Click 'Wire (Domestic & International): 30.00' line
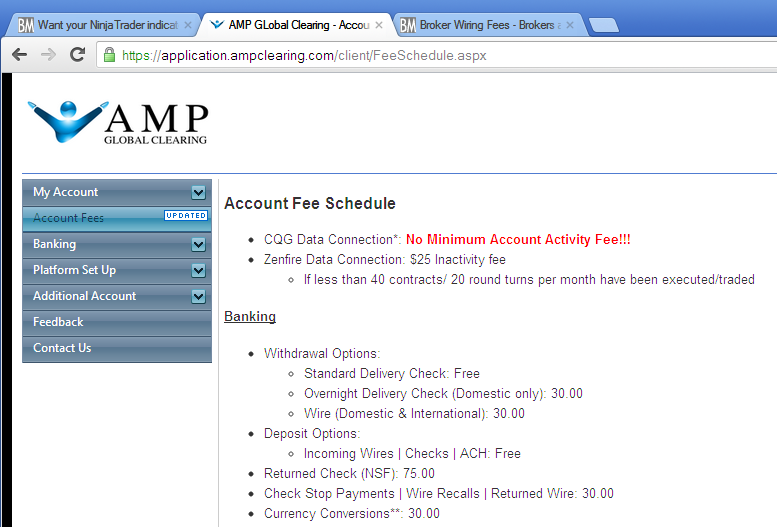 pos(414,413)
